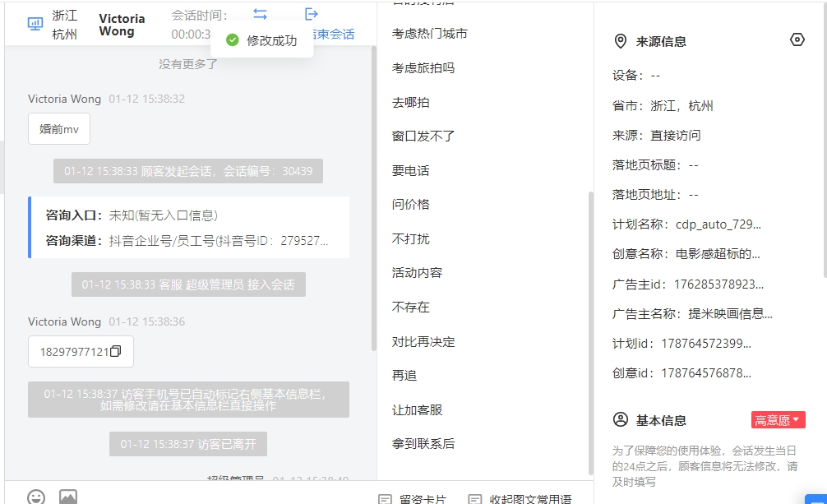Click the 留资卡片 card icon

(385, 499)
